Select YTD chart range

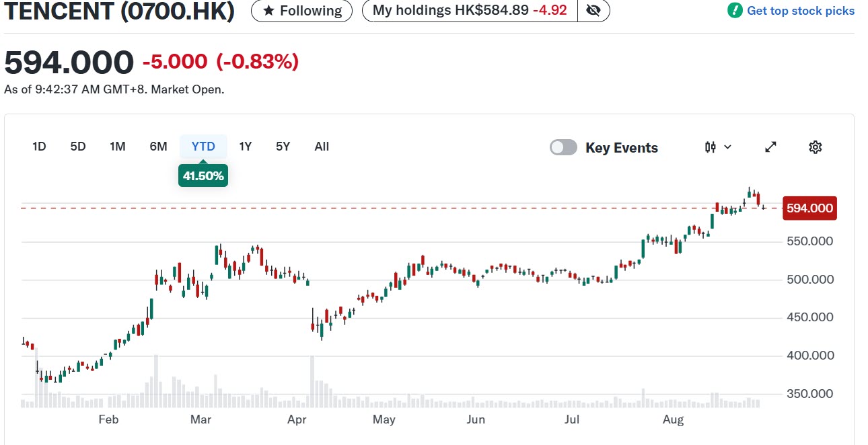[x=203, y=147]
